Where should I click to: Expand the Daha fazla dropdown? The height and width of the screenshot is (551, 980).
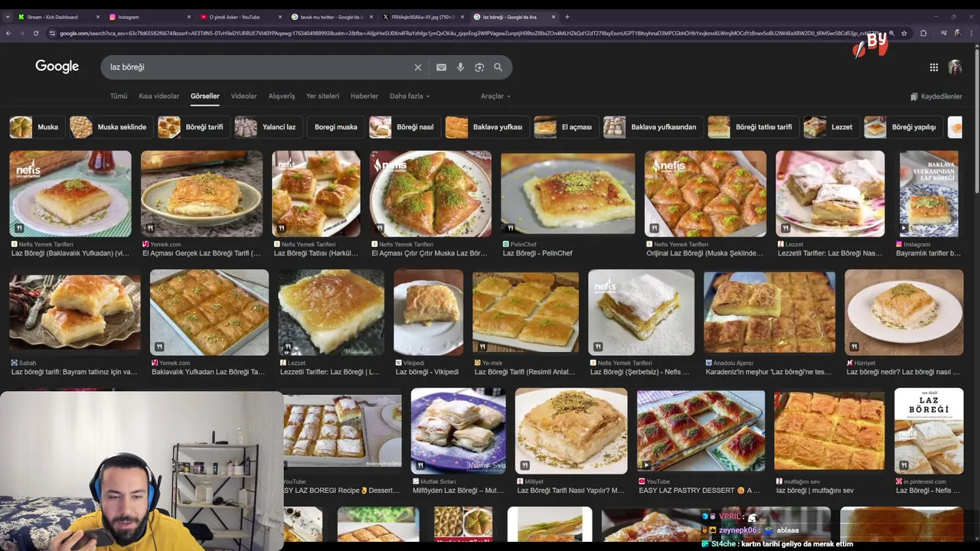(410, 96)
